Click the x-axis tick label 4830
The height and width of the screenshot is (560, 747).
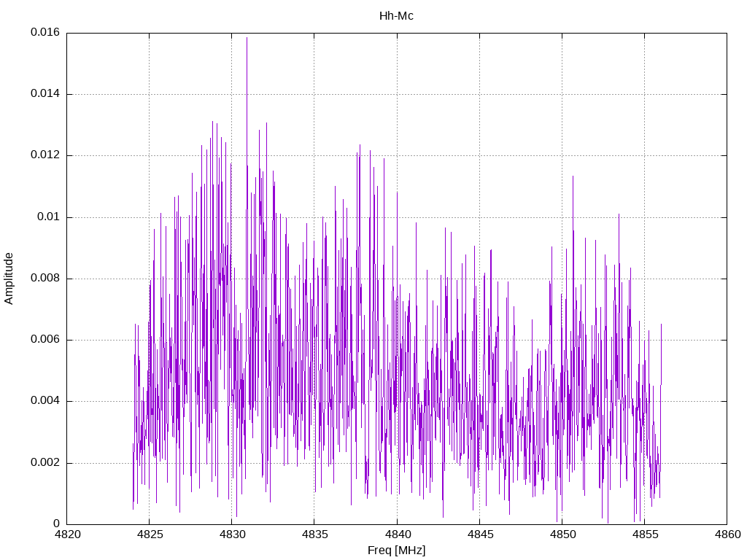coord(231,534)
